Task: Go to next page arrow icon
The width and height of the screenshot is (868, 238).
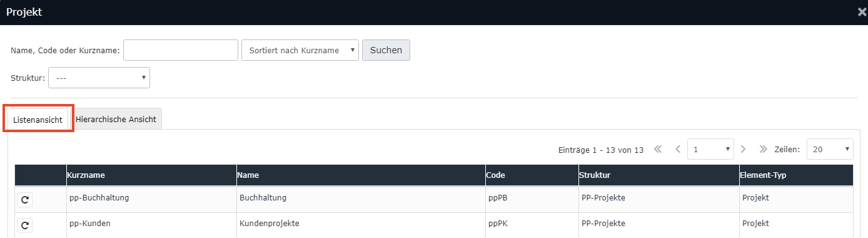Action: click(x=743, y=149)
